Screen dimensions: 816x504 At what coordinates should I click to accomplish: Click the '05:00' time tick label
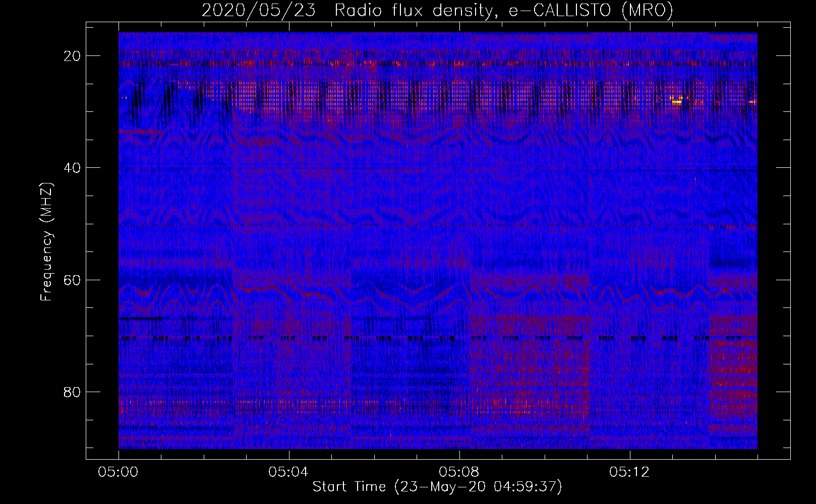[x=119, y=472]
